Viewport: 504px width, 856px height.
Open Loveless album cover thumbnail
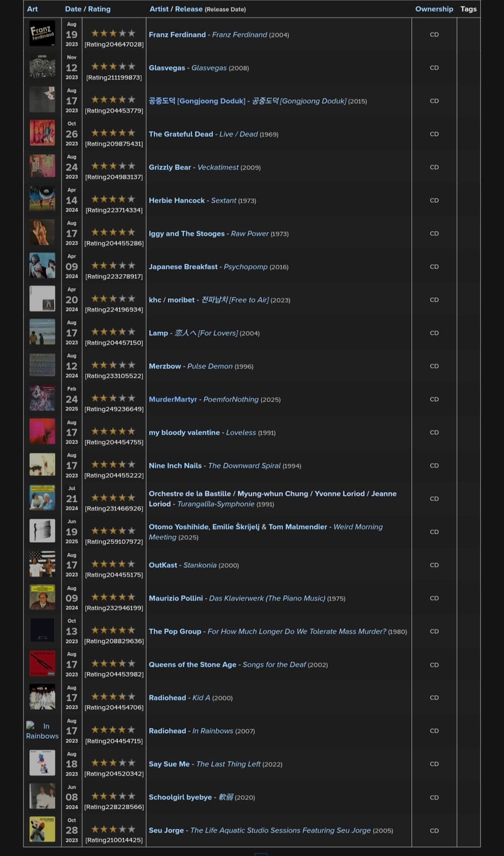pyautogui.click(x=42, y=431)
